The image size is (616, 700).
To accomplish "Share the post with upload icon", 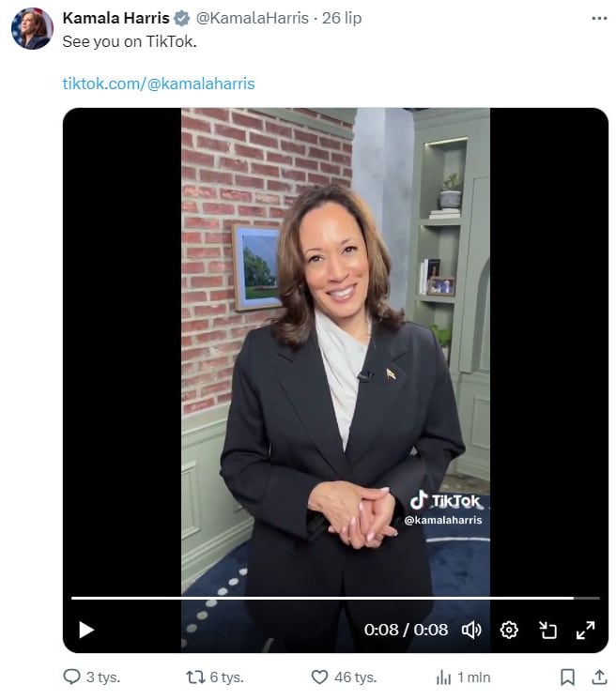I will point(599,677).
